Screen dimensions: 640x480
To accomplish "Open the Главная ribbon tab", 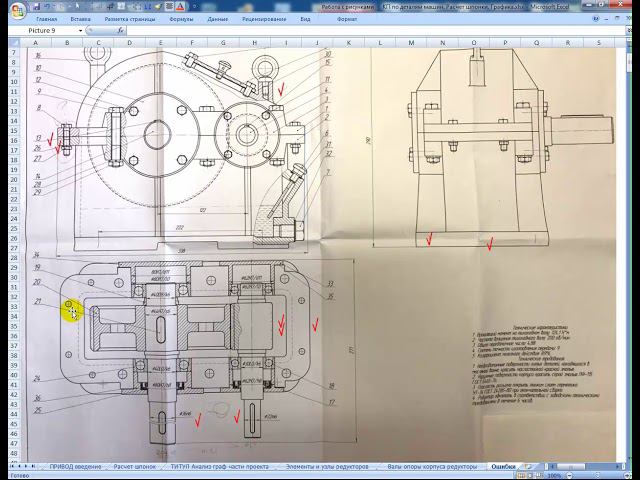I will point(47,19).
